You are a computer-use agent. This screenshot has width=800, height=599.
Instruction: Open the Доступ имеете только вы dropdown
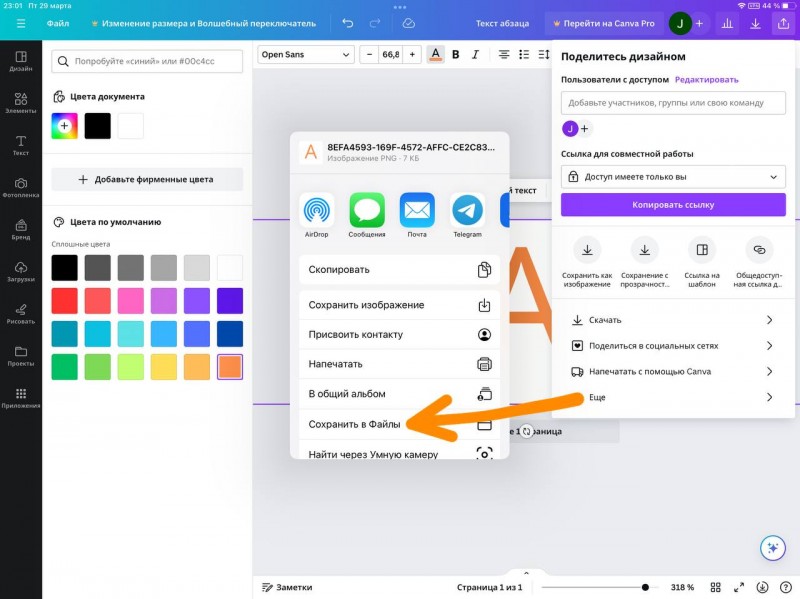click(673, 177)
